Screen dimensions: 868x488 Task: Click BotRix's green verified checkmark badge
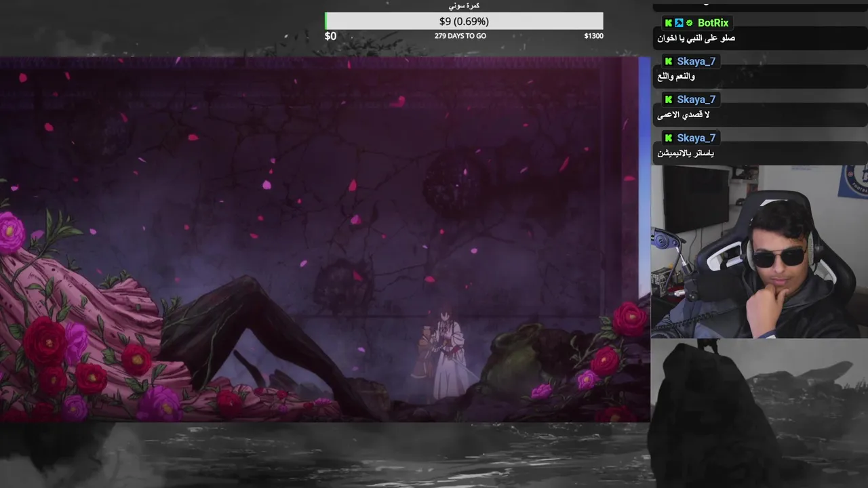(x=690, y=23)
